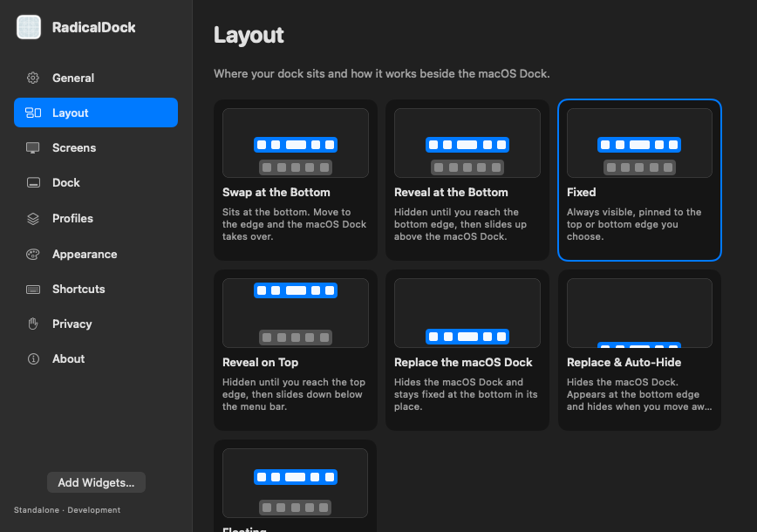Viewport: 757px width, 532px height.
Task: Choose the Replace the macOS Dock title
Action: pos(463,362)
